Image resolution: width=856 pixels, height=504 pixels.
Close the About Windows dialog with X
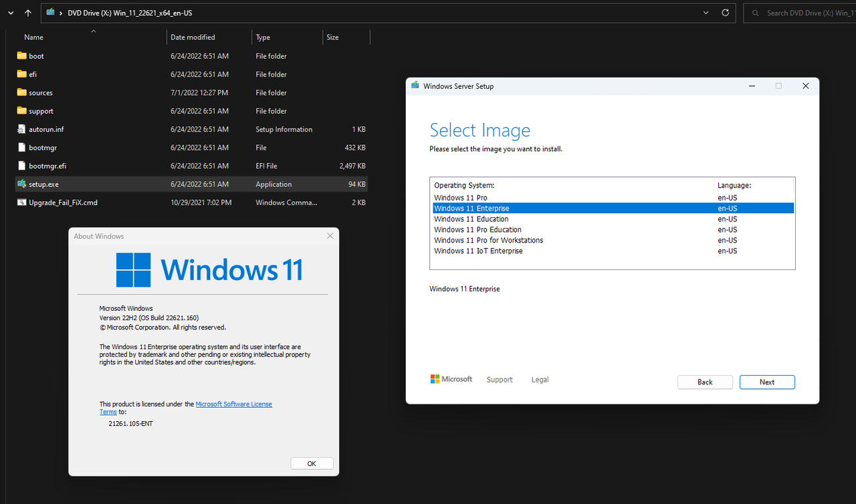[330, 236]
